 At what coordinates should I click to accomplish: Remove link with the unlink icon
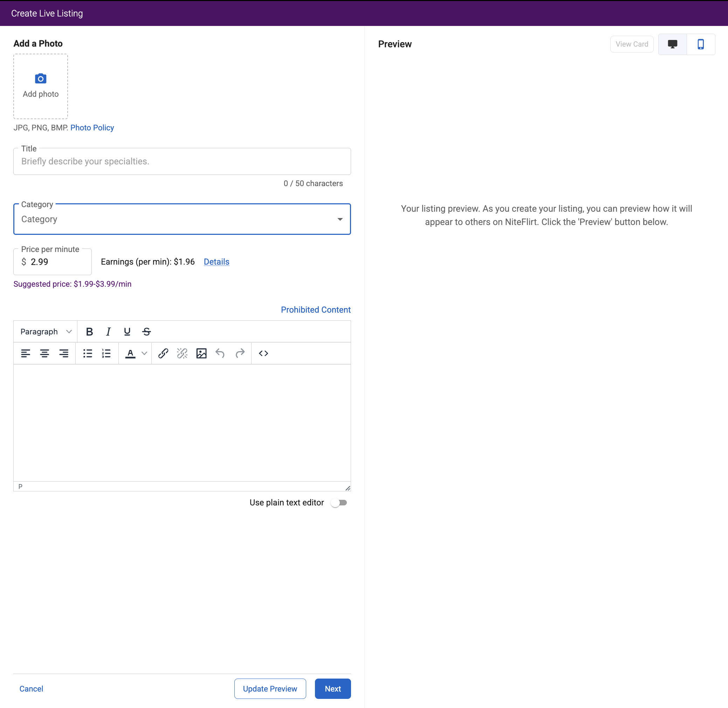coord(182,353)
